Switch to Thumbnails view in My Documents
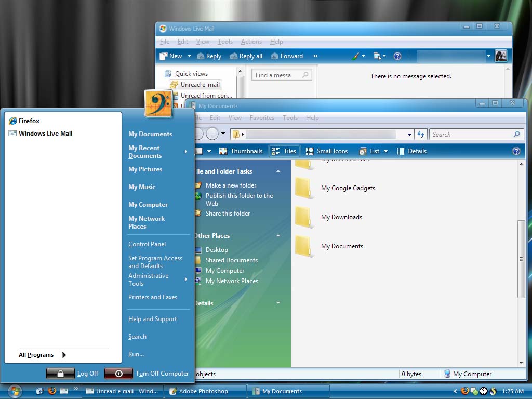 tap(242, 151)
